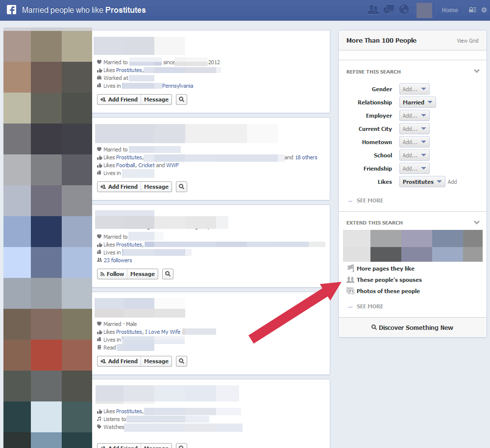This screenshot has height=448, width=490.
Task: Open friend requests icon in top bar
Action: (x=373, y=10)
